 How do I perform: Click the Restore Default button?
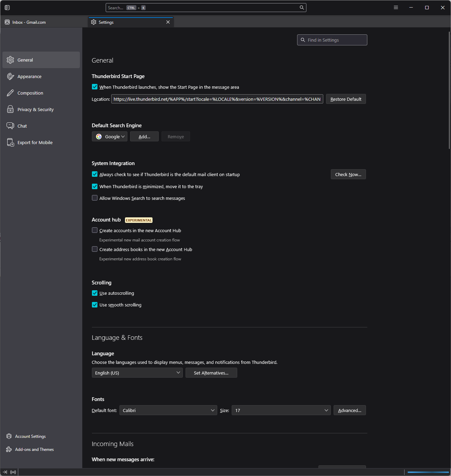[x=346, y=99]
